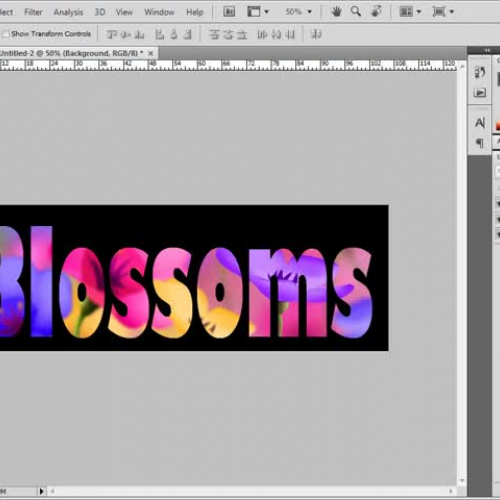Click Distribute Vertical Centers icon
The width and height of the screenshot is (500, 500).
(228, 34)
